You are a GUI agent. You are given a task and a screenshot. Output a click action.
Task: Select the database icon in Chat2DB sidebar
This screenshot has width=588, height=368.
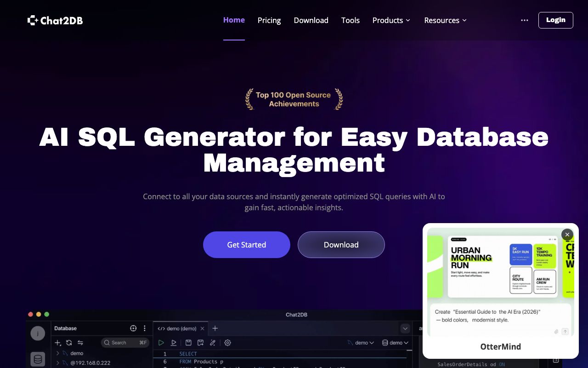pyautogui.click(x=38, y=359)
